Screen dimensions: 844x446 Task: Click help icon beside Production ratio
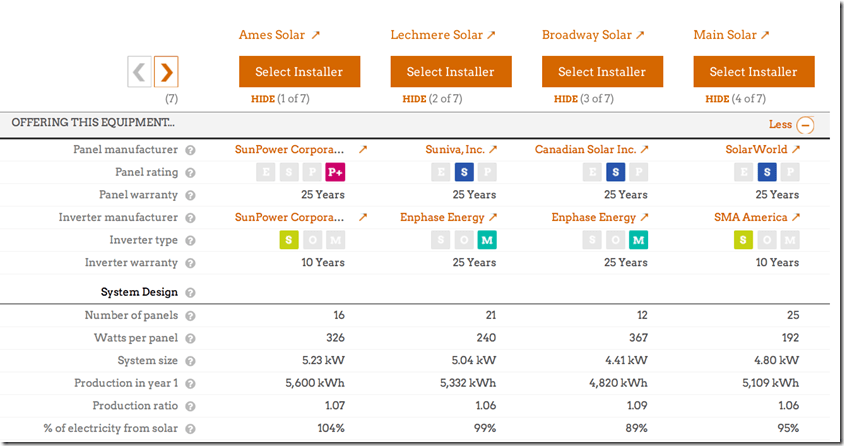pyautogui.click(x=190, y=406)
